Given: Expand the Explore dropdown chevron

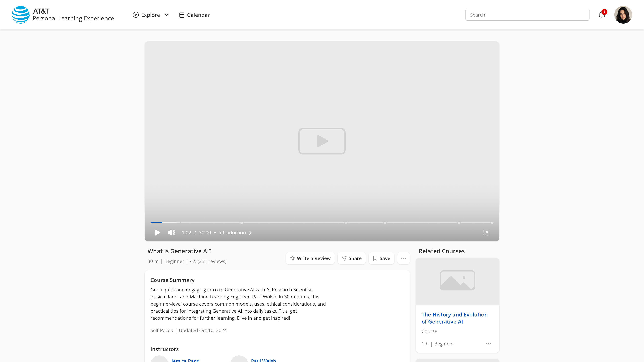Looking at the screenshot, I should (x=167, y=15).
